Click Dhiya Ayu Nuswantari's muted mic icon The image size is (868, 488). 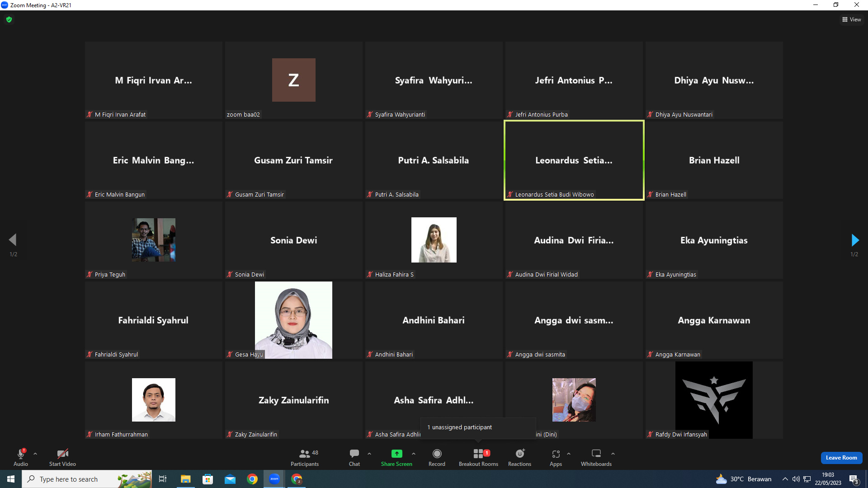[650, 114]
